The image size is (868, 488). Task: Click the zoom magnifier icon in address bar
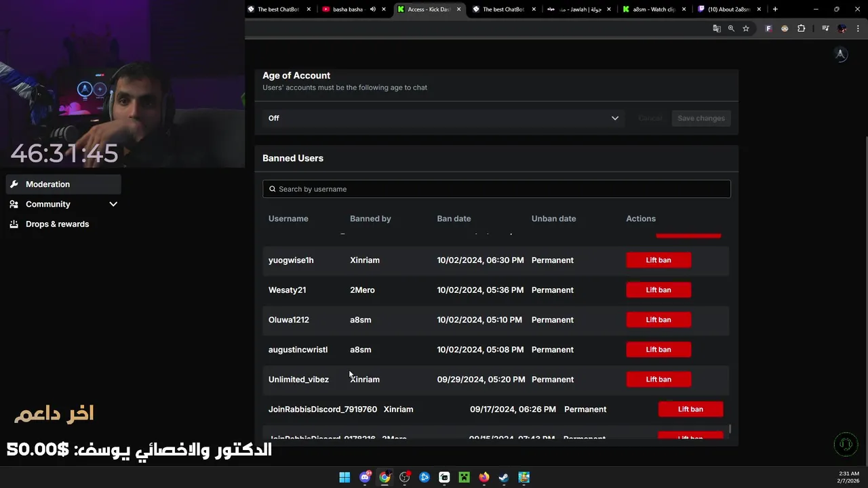click(731, 28)
